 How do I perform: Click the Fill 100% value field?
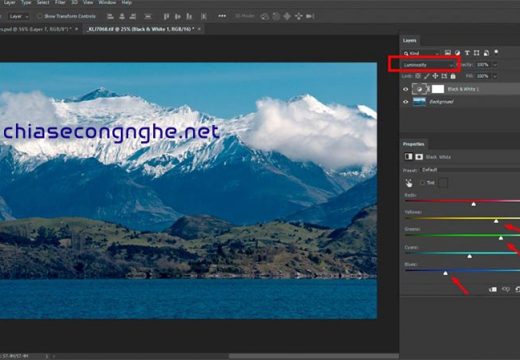[483, 76]
